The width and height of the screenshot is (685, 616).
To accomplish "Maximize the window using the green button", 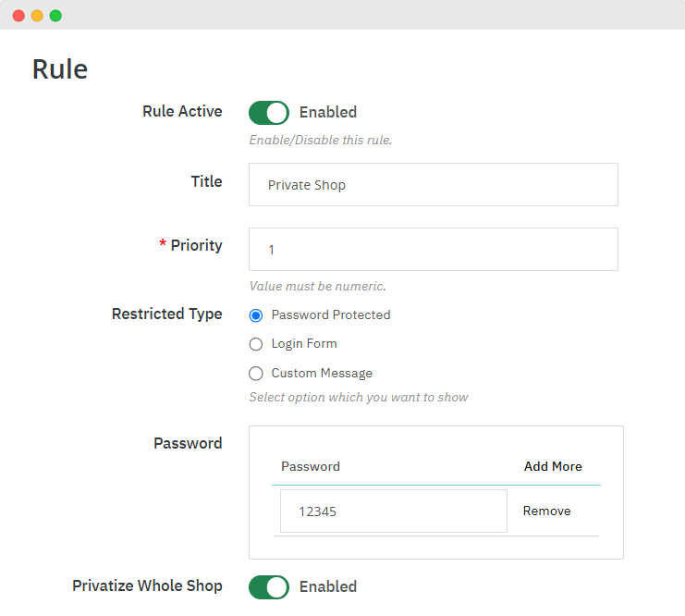I will pyautogui.click(x=55, y=16).
